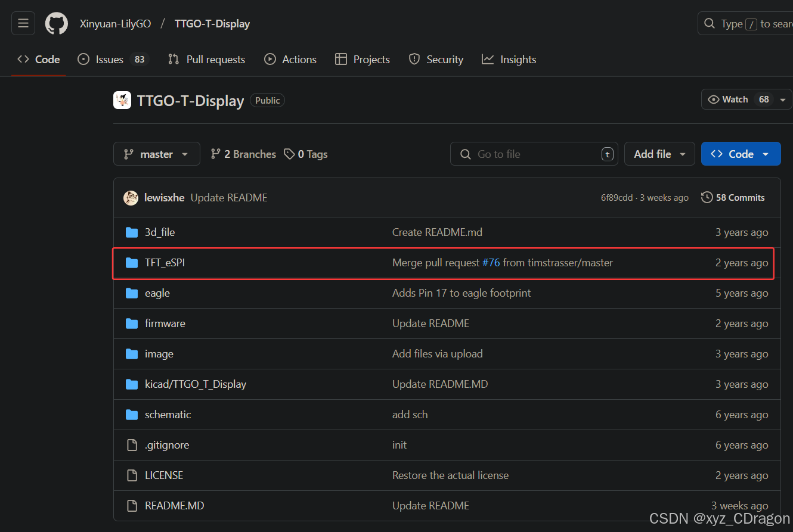Open the 58 Commits history
This screenshot has width=793, height=532.
pyautogui.click(x=733, y=198)
